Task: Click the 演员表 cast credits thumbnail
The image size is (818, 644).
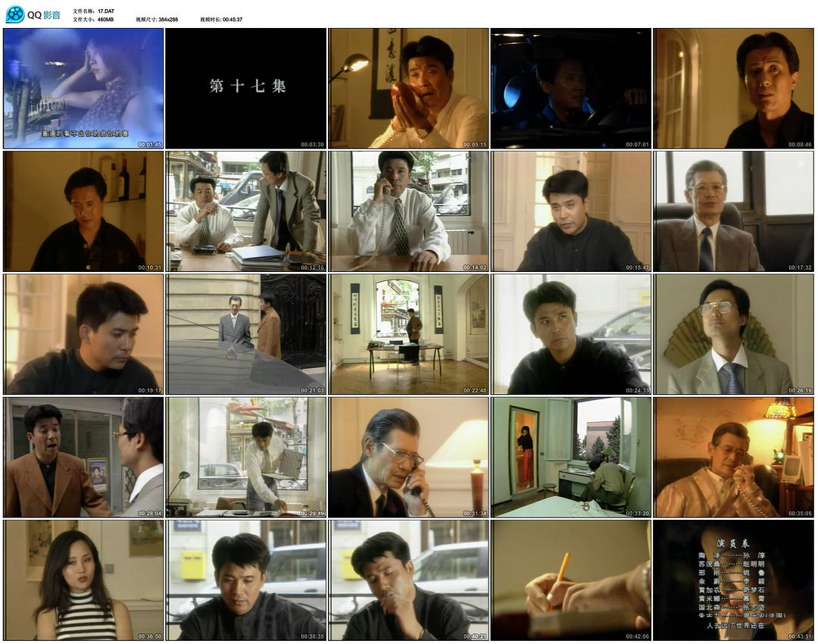Action: (733, 580)
